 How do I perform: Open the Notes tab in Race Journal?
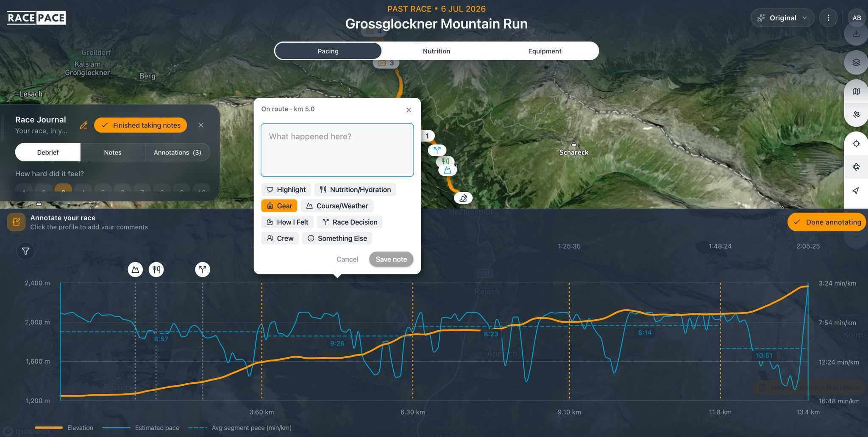[113, 152]
